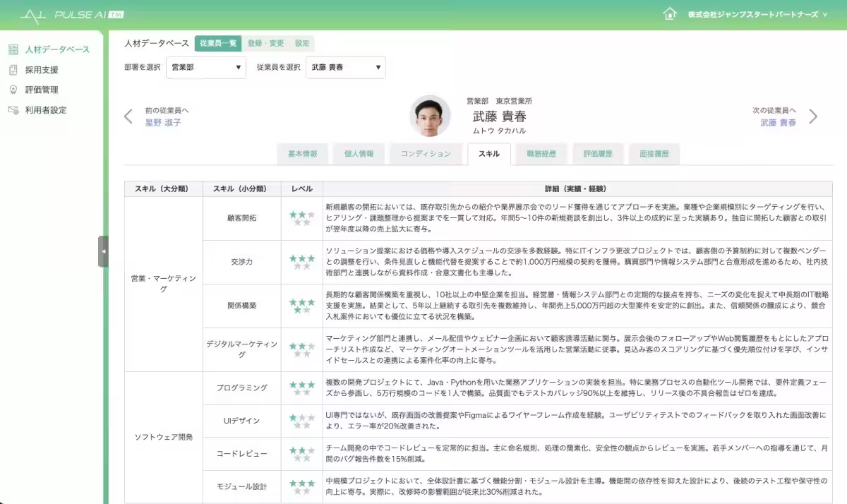Click 武藤 貴春's profile photo
The image size is (847, 504).
pyautogui.click(x=431, y=115)
